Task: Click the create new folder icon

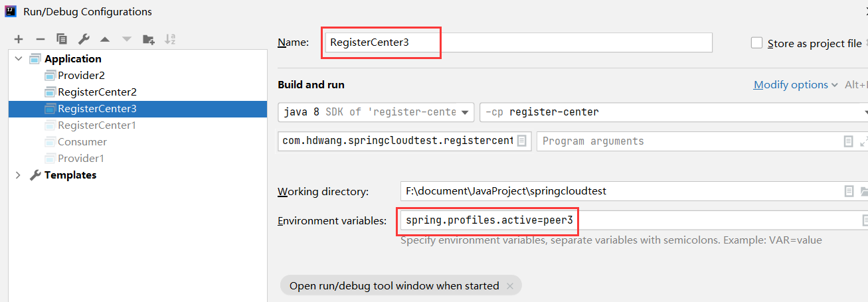Action: point(149,39)
